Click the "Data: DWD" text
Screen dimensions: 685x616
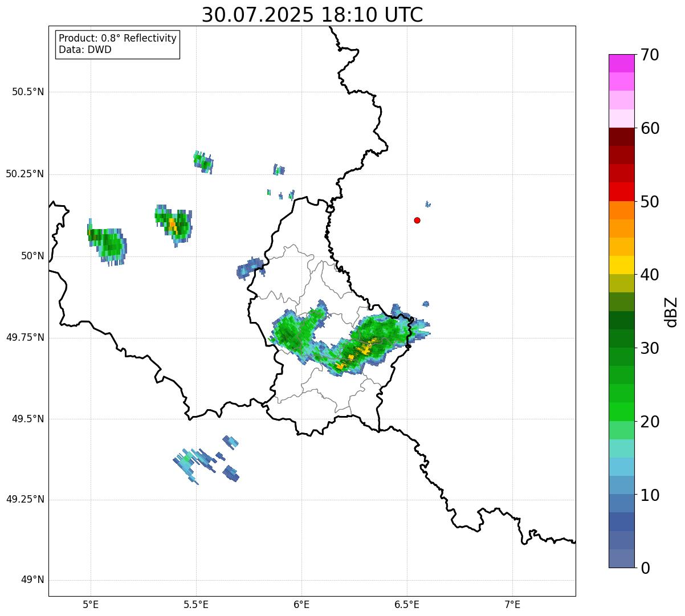(x=85, y=50)
